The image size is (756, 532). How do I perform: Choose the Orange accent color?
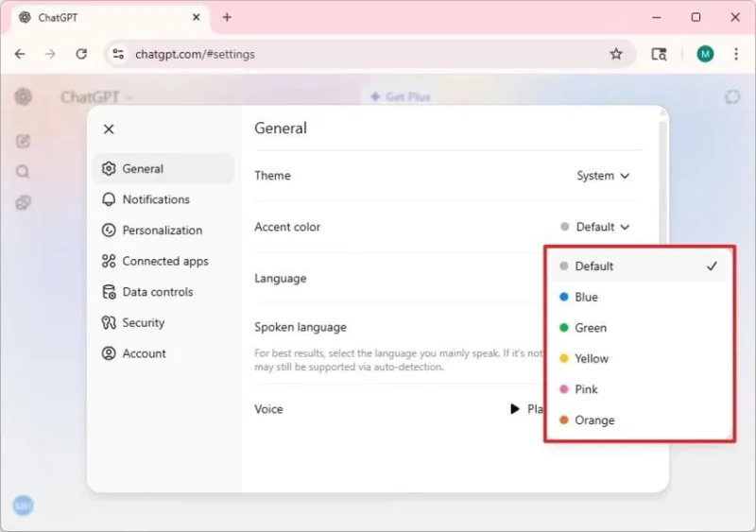point(640,420)
